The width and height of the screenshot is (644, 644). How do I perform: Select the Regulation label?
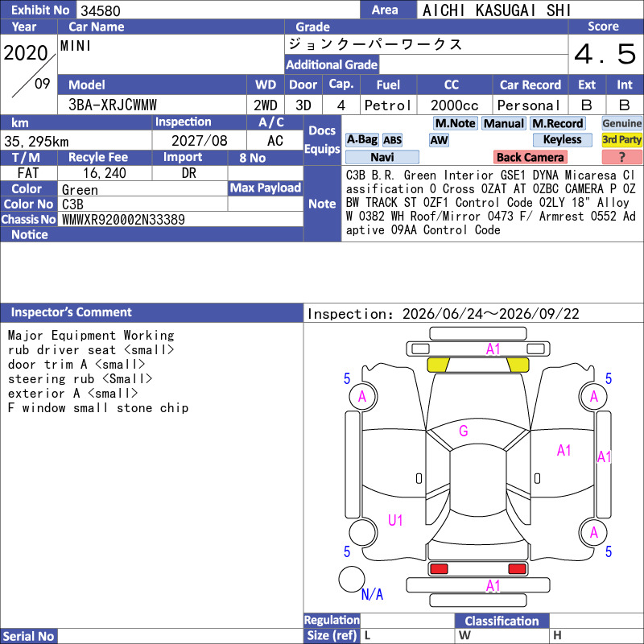pyautogui.click(x=332, y=620)
